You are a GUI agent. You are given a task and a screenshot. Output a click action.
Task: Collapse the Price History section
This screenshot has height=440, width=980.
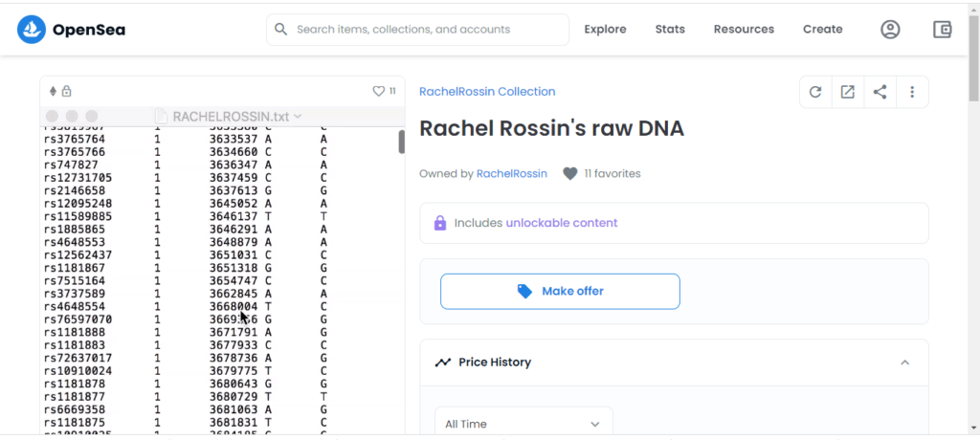[x=904, y=363]
